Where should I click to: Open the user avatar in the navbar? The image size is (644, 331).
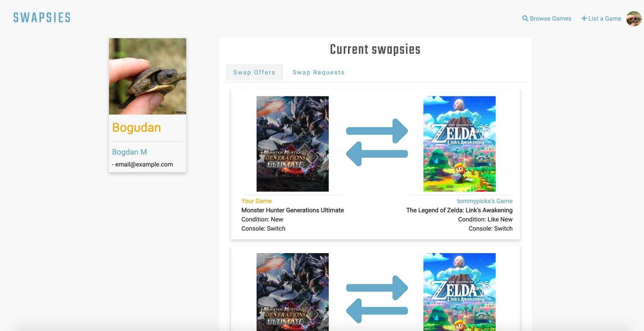pyautogui.click(x=634, y=18)
